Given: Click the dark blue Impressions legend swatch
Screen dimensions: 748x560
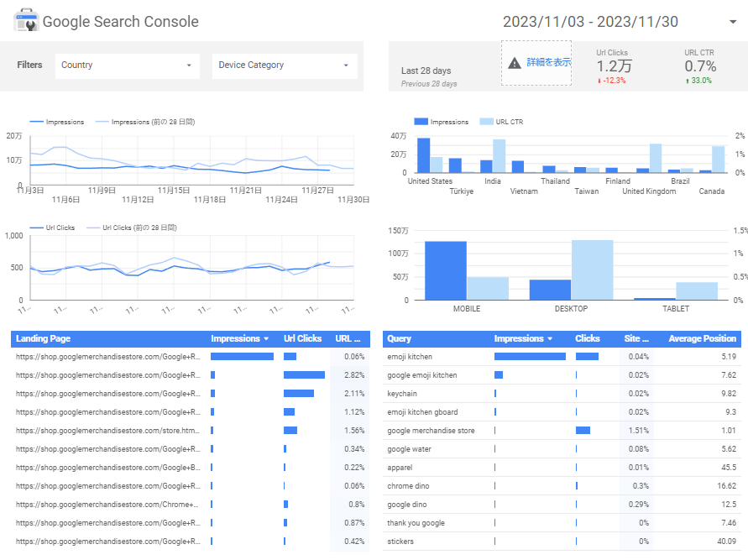Looking at the screenshot, I should [x=421, y=122].
